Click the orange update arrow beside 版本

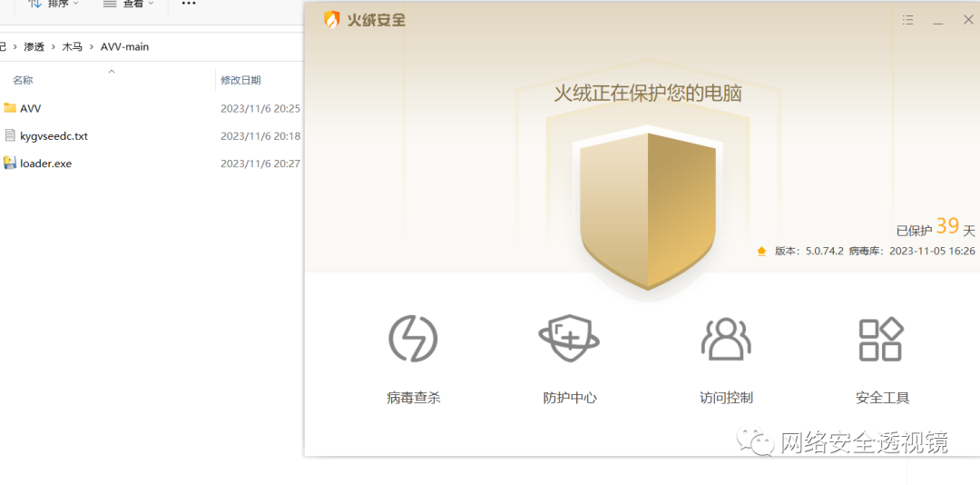coord(761,252)
